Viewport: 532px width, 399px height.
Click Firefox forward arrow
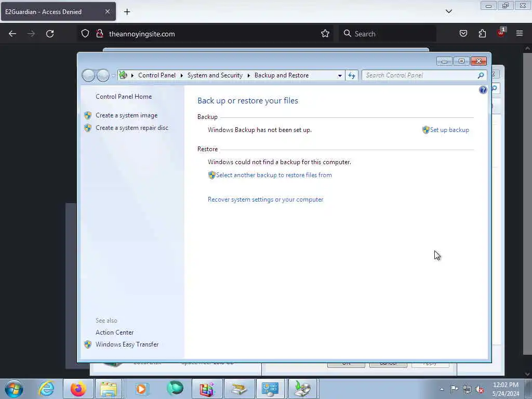(31, 34)
